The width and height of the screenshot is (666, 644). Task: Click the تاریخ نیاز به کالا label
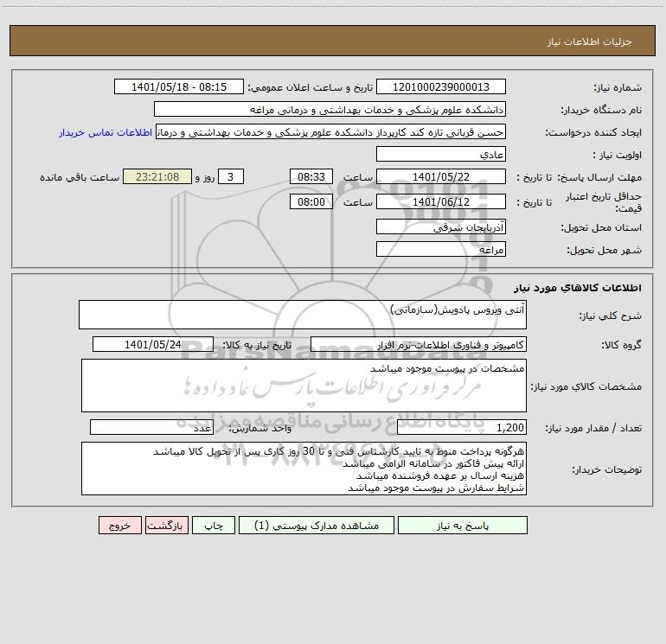point(257,345)
